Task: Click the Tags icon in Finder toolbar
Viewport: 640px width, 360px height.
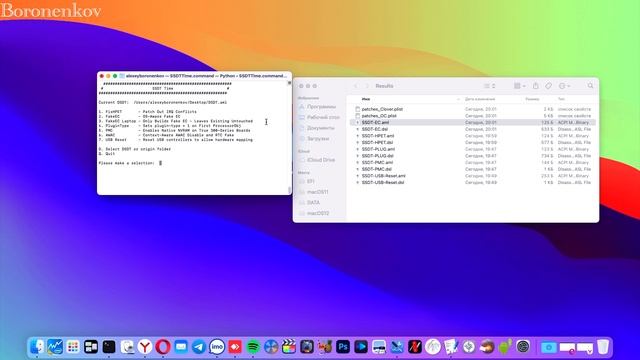Action: coord(548,86)
